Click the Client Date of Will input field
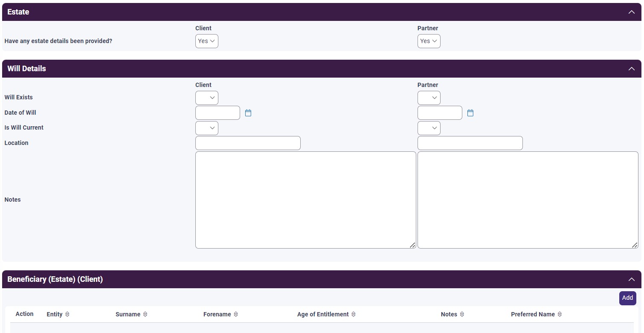Image resolution: width=644 pixels, height=333 pixels. [x=218, y=113]
